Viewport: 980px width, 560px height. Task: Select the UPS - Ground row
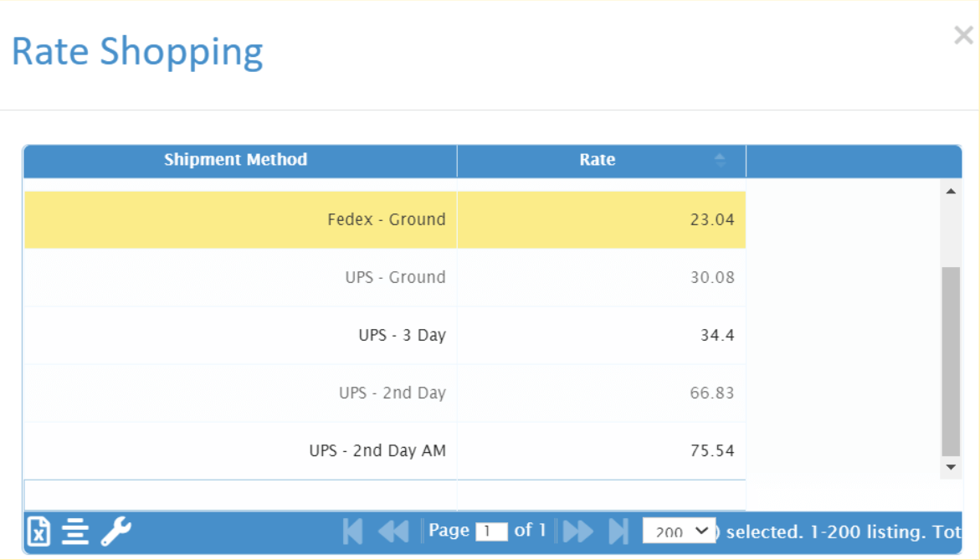point(385,278)
